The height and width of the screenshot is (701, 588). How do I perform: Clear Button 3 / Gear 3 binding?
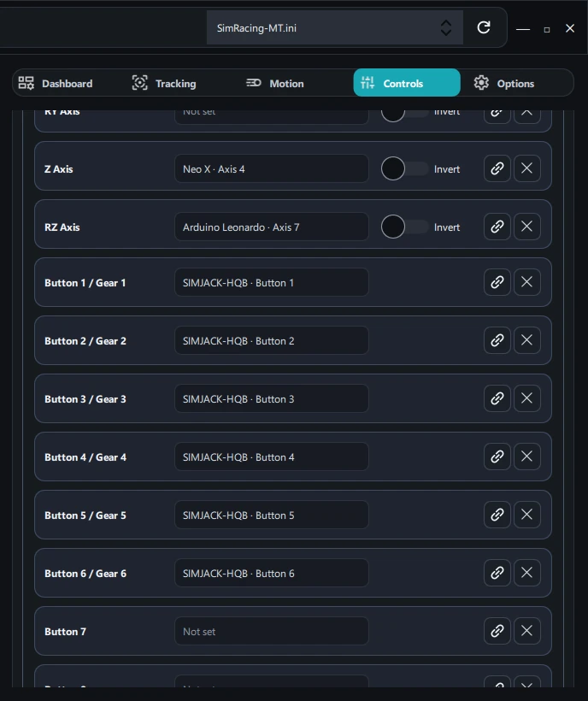coord(526,398)
